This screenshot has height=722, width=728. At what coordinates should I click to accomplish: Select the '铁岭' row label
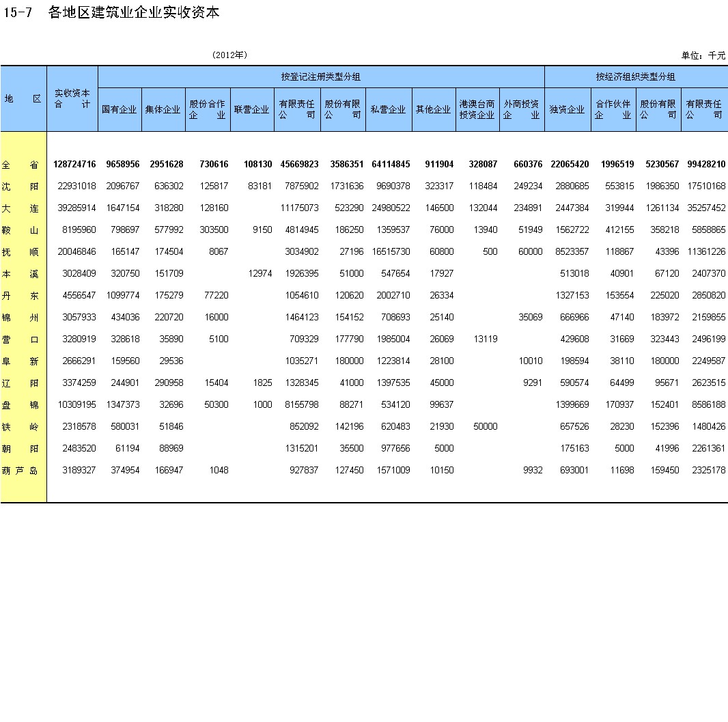coord(20,427)
